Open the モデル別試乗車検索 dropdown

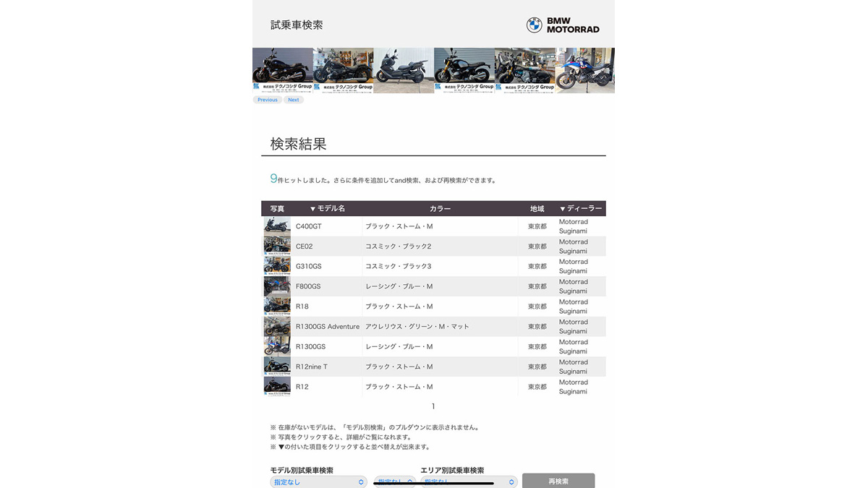click(x=318, y=482)
